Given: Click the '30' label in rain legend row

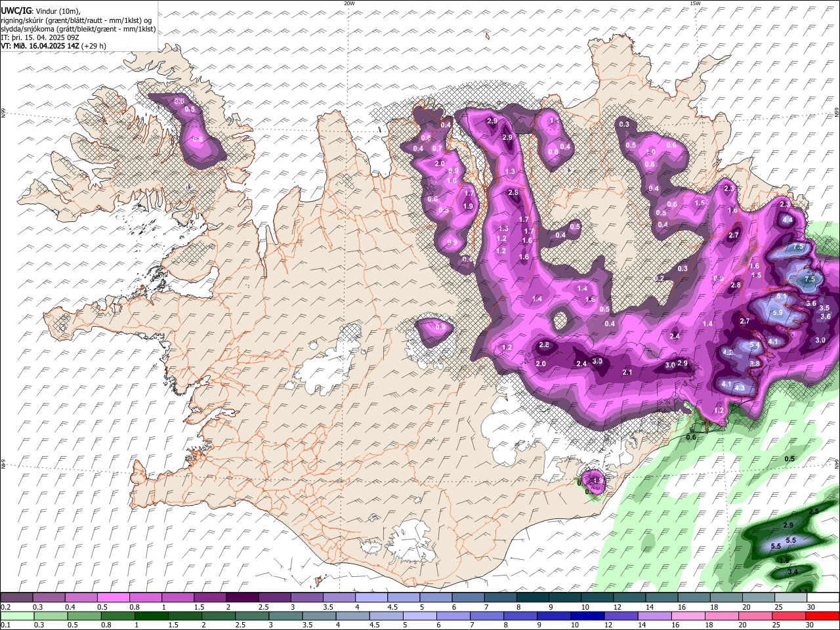Looking at the screenshot, I should [x=811, y=625].
